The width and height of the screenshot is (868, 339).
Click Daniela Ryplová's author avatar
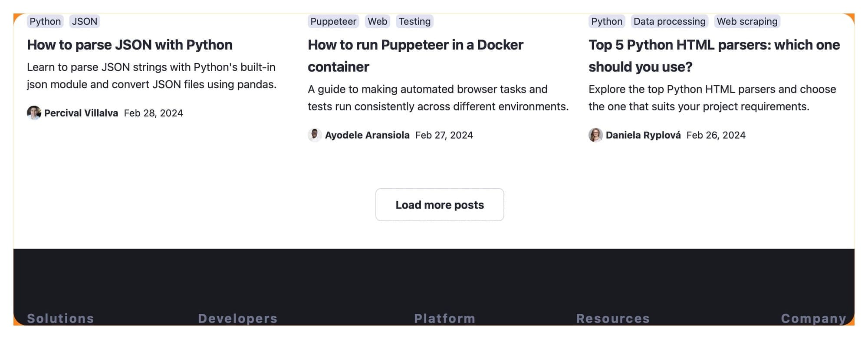[x=595, y=135]
